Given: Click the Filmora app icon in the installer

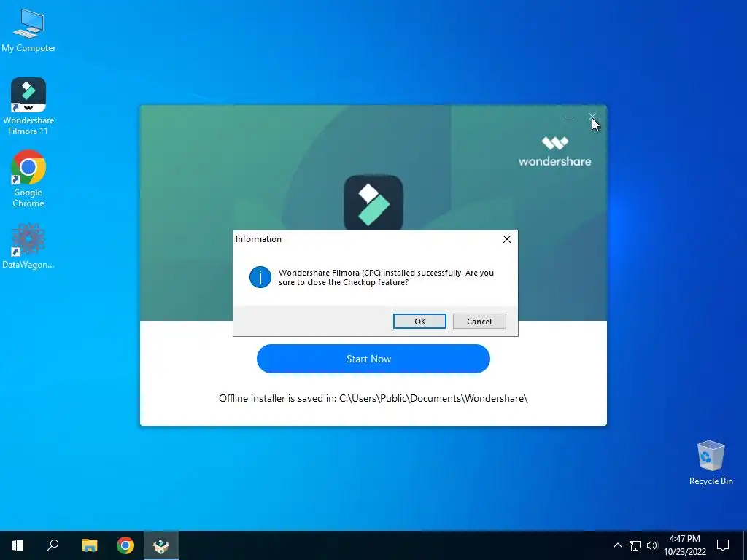Looking at the screenshot, I should pyautogui.click(x=373, y=203).
